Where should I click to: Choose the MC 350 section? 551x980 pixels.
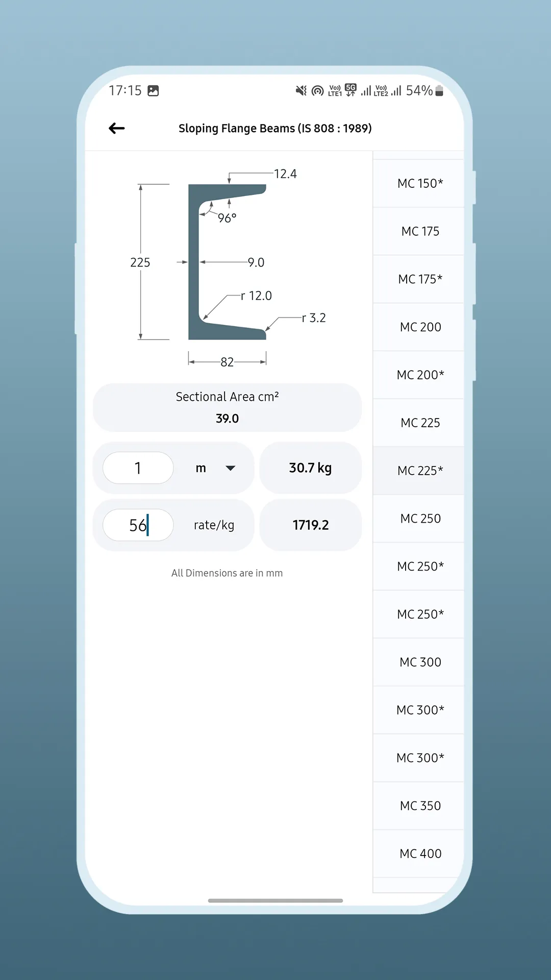(x=420, y=806)
